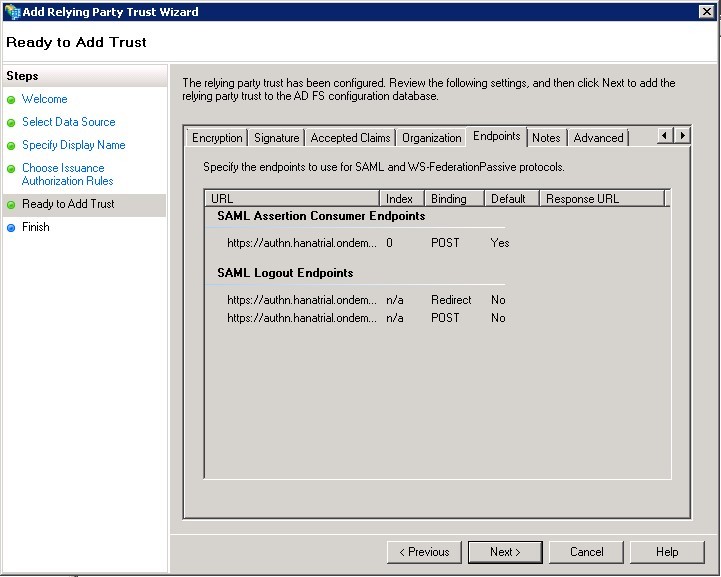Sort endpoints by URL column header
The height and width of the screenshot is (577, 721).
coord(292,199)
